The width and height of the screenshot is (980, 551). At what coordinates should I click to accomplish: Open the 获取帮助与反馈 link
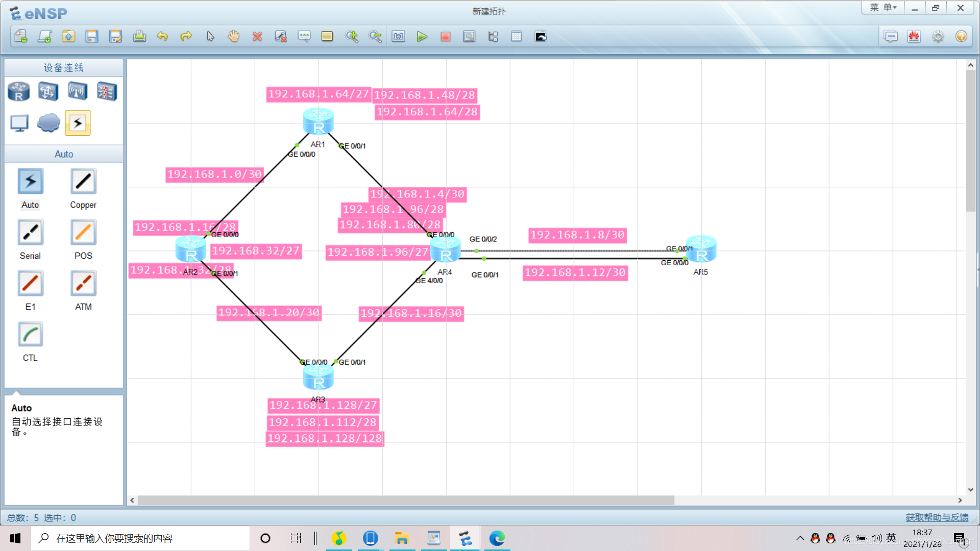pos(937,517)
